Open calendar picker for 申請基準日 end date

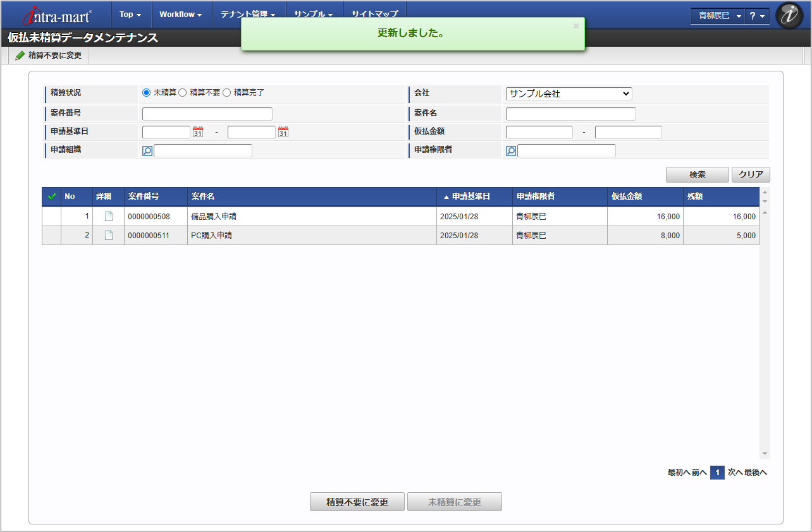click(x=283, y=132)
